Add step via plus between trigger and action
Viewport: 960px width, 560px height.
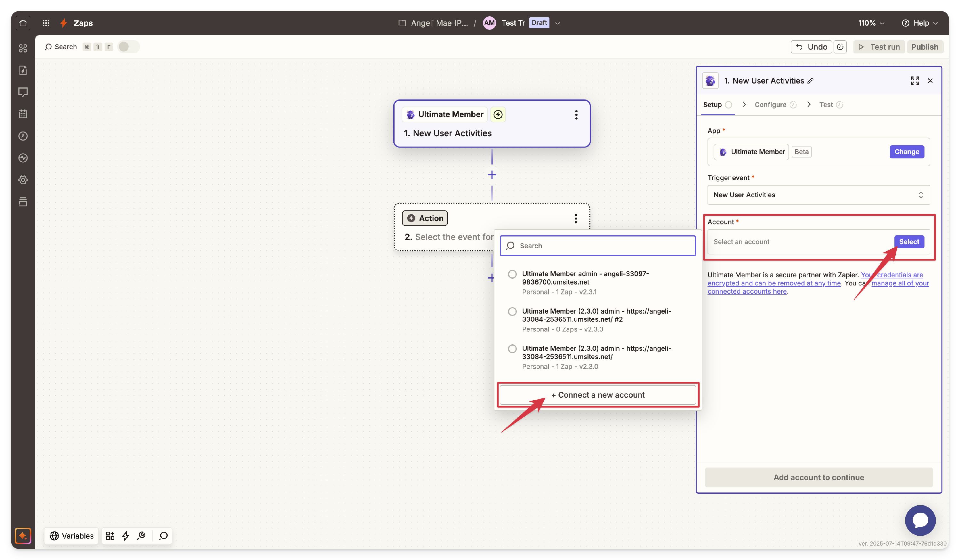(492, 175)
